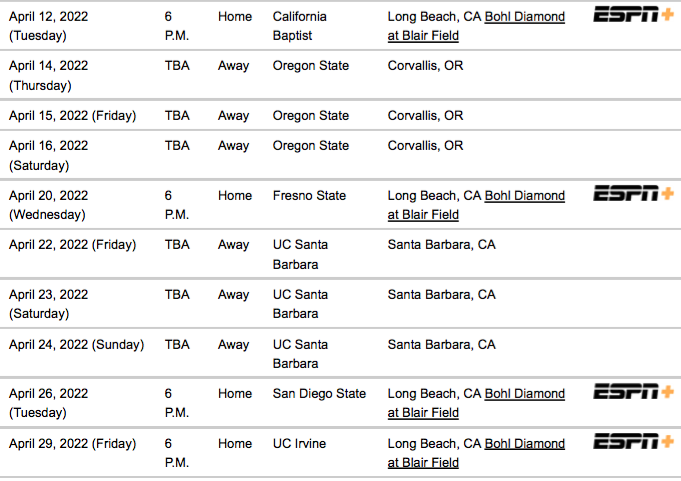Click San Diego State opponent name
Viewport: 681px width, 481px height.
pyautogui.click(x=319, y=393)
